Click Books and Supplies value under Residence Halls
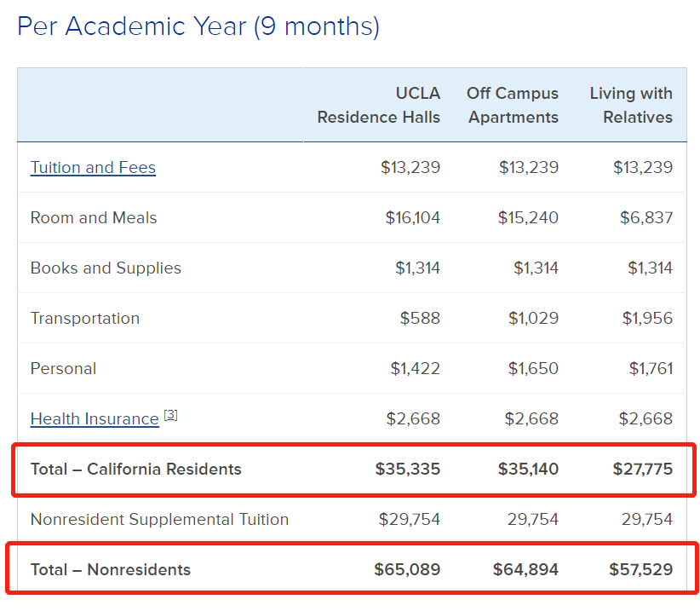 click(418, 268)
